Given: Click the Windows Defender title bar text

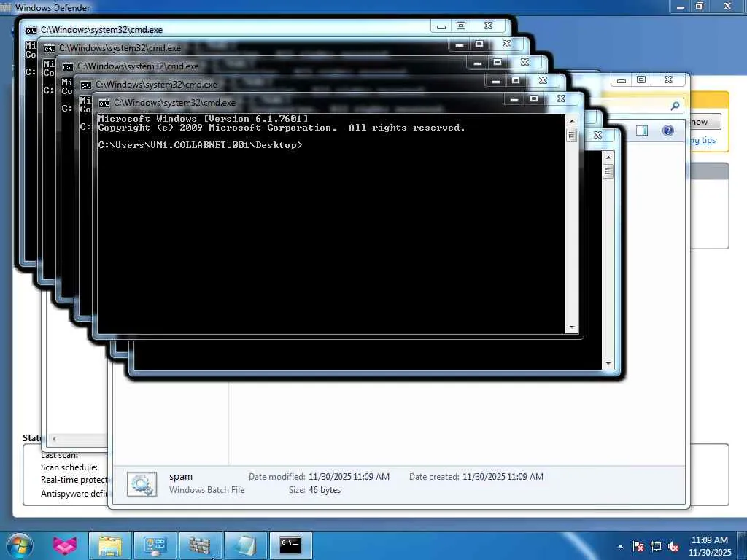Looking at the screenshot, I should [53, 7].
